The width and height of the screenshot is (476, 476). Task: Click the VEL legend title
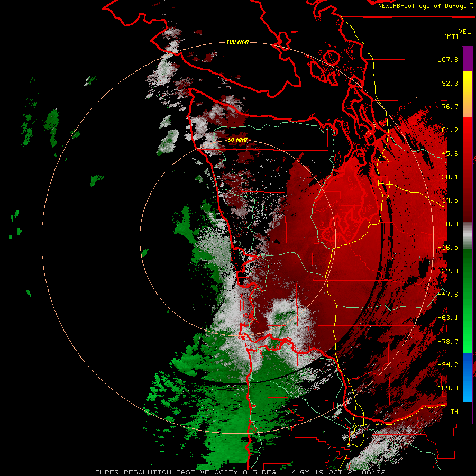464,32
